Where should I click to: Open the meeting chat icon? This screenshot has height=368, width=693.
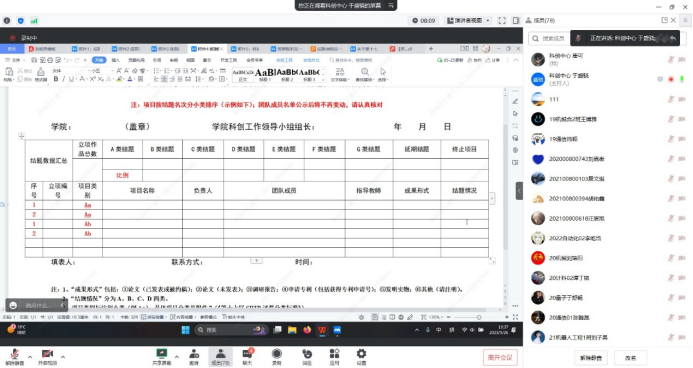point(248,357)
